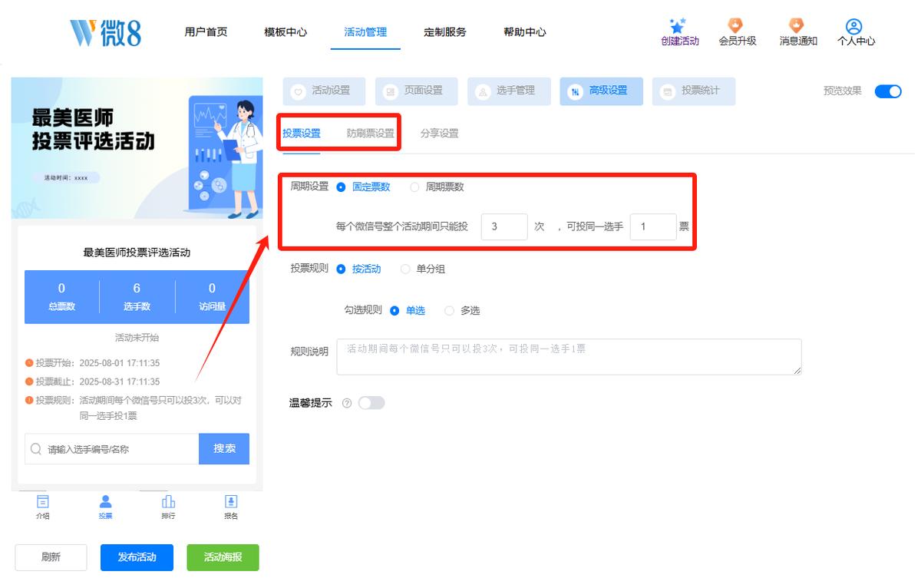The height and width of the screenshot is (588, 921).
Task: Click the 页面设置 page icon
Action: 391,91
